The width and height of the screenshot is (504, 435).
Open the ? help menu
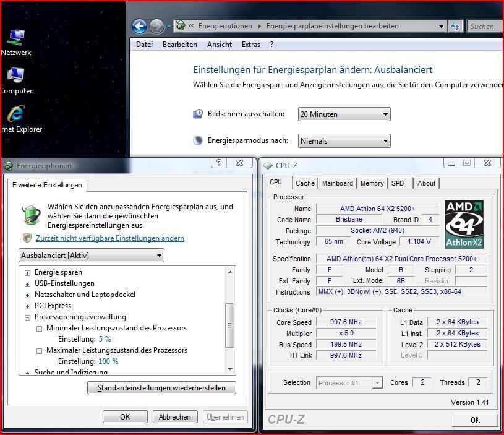click(271, 45)
